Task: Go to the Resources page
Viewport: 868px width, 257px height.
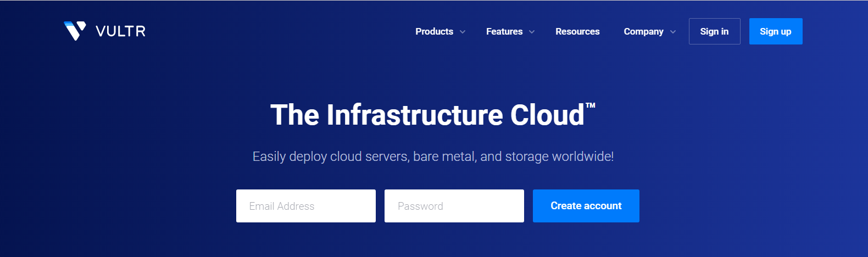Action: [577, 31]
